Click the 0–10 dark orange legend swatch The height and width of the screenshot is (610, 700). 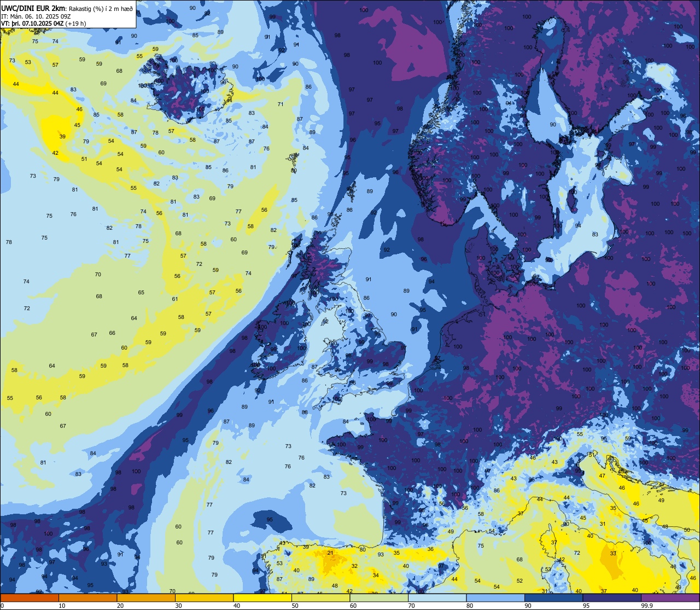click(30, 597)
